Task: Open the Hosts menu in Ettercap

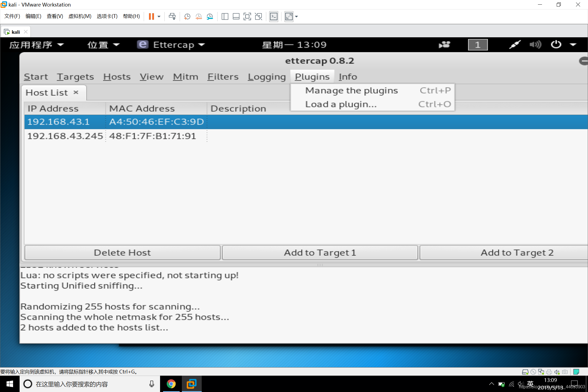Action: pyautogui.click(x=117, y=76)
